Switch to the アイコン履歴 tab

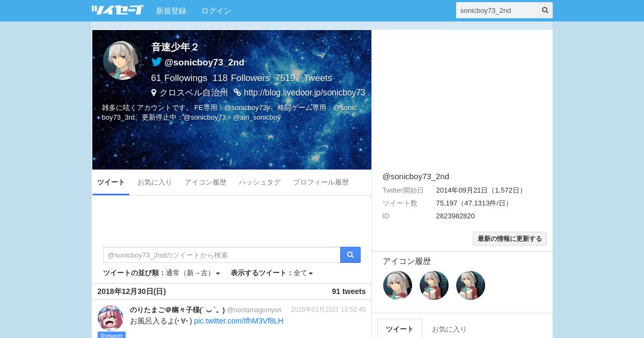tap(206, 182)
